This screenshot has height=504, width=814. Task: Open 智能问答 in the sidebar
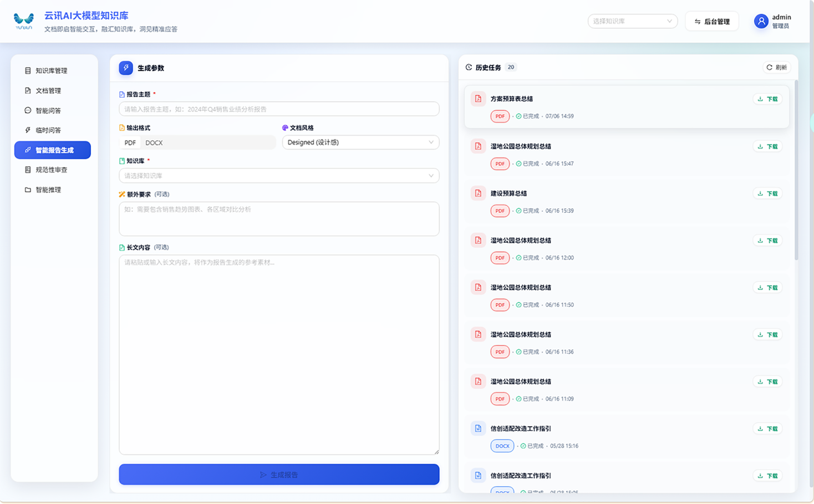click(53, 110)
